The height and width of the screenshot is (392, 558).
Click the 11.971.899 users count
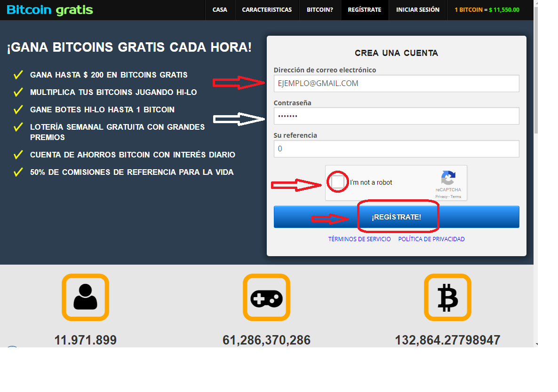(x=86, y=340)
